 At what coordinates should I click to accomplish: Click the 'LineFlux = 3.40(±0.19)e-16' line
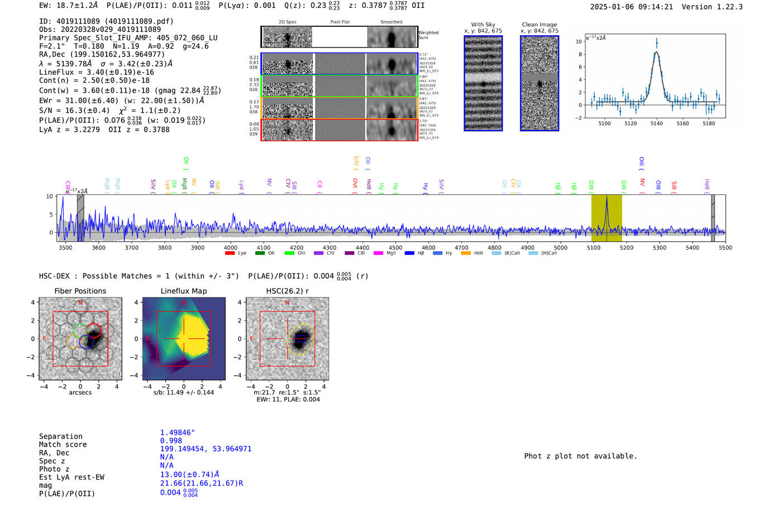point(97,73)
